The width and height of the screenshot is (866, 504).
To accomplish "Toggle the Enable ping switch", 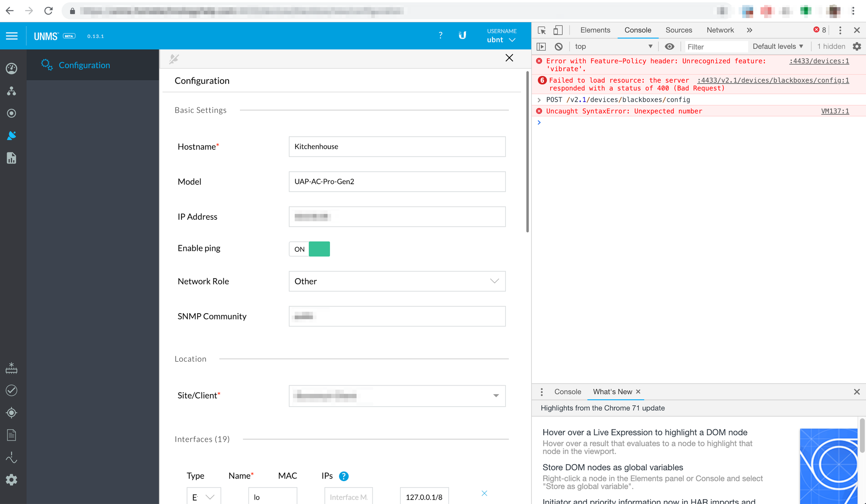I will click(310, 249).
